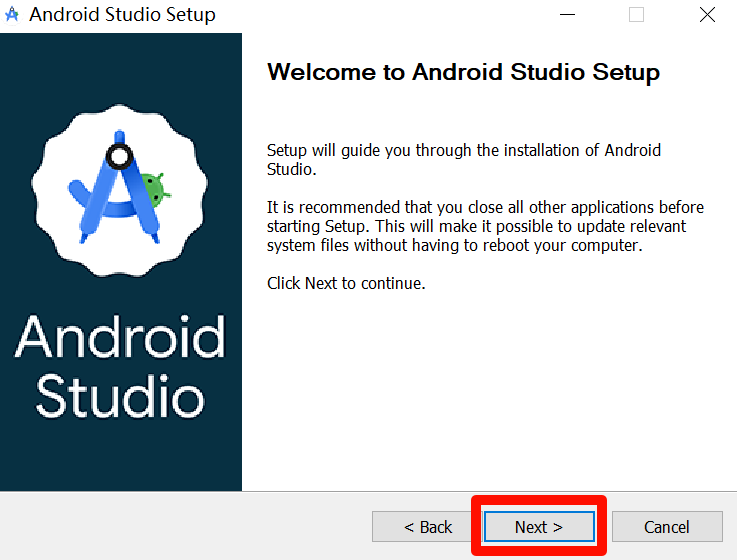This screenshot has width=737, height=560.
Task: Click the "Setup will guide you" paragraph
Action: 463,160
